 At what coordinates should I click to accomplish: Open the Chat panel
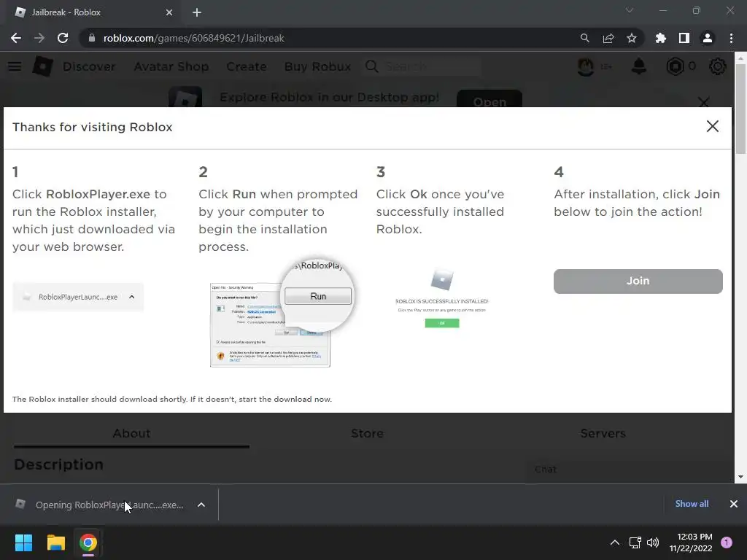629,470
